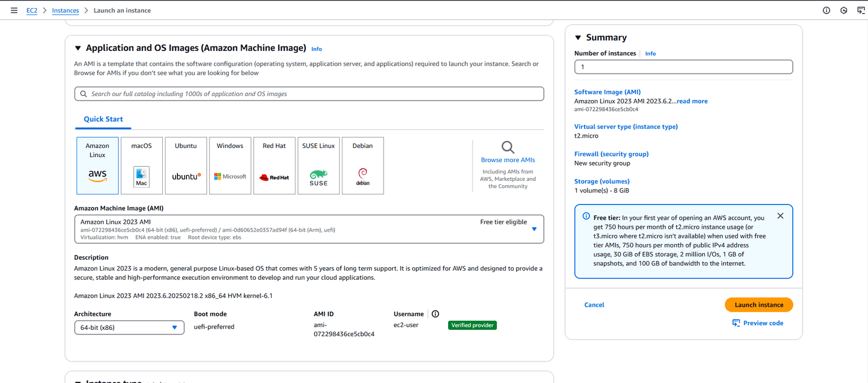The width and height of the screenshot is (868, 383).
Task: Choose the Debian AMI tile
Action: [x=363, y=166]
